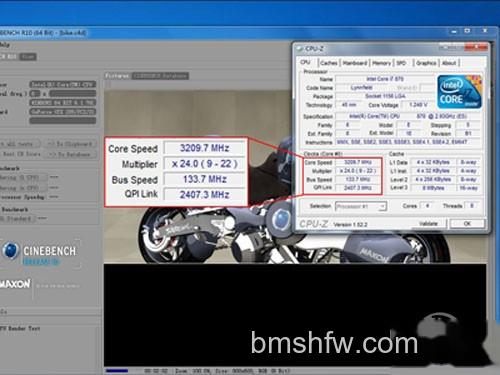The width and height of the screenshot is (500, 375).
Task: Switch to the CINEBENCH Database tab
Action: pyautogui.click(x=160, y=76)
